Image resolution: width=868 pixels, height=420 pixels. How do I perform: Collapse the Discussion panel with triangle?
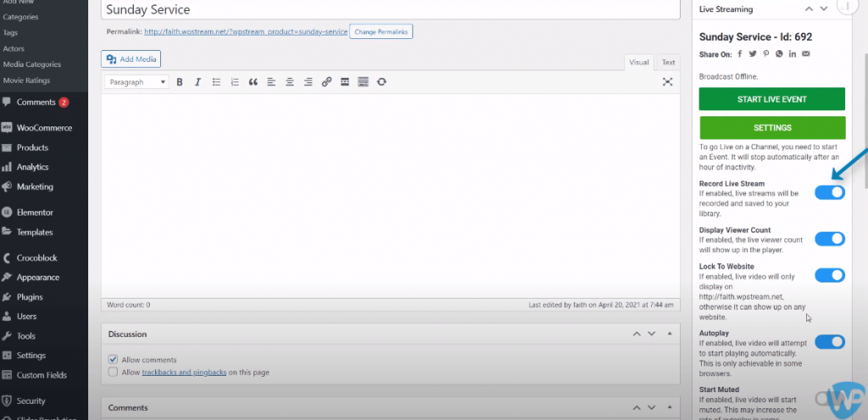point(670,334)
